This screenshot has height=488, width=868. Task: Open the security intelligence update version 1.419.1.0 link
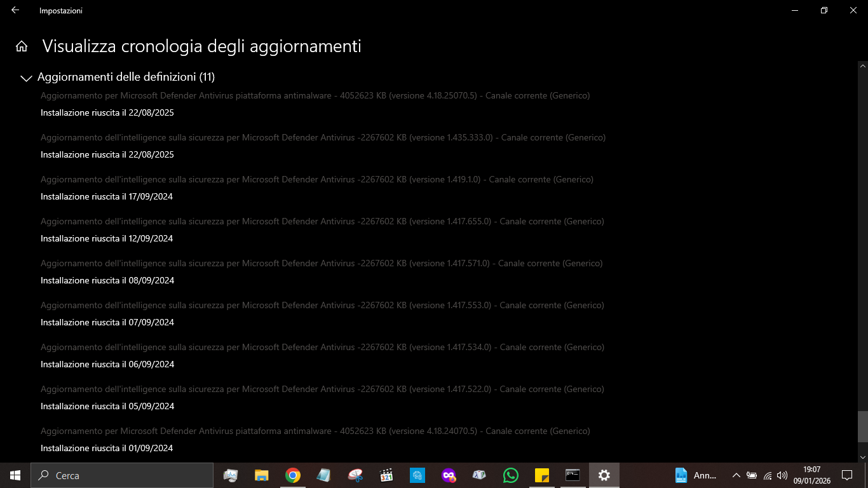click(317, 179)
